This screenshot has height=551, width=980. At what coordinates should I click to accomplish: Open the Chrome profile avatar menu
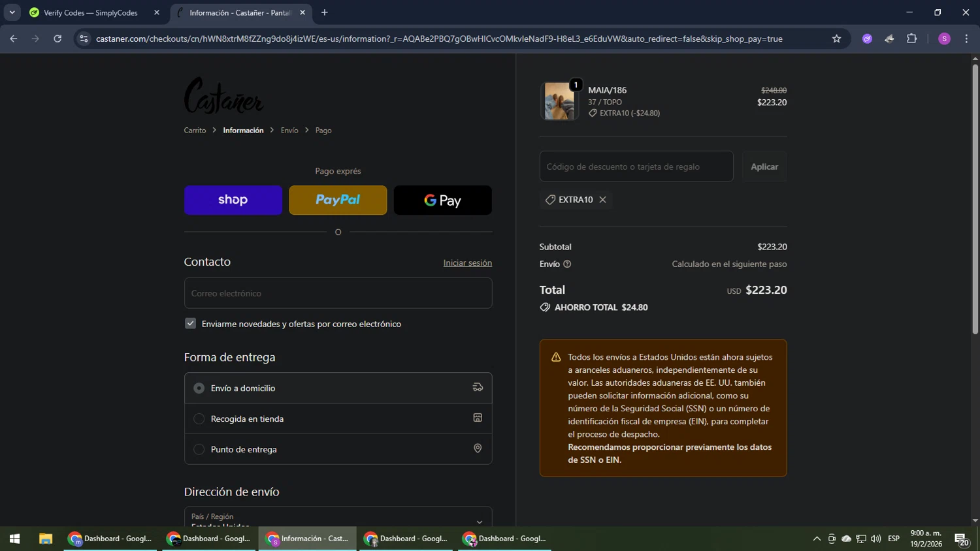(944, 39)
